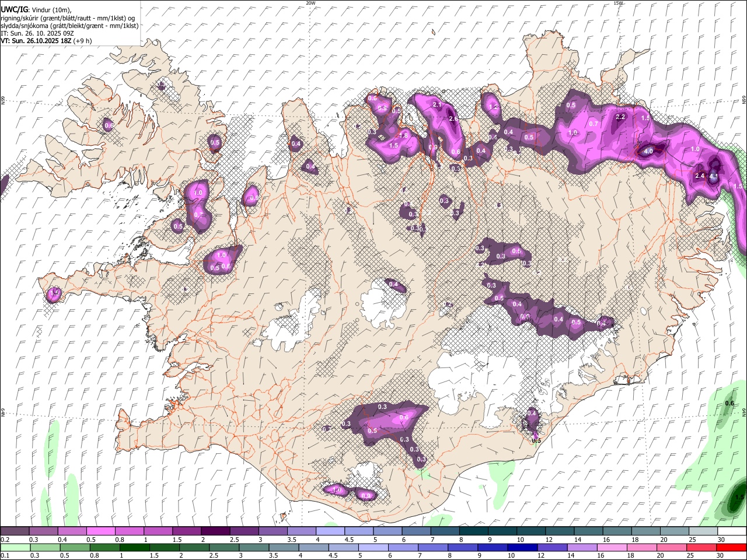Select the dark teal swatch between 8 and 9

(474, 531)
